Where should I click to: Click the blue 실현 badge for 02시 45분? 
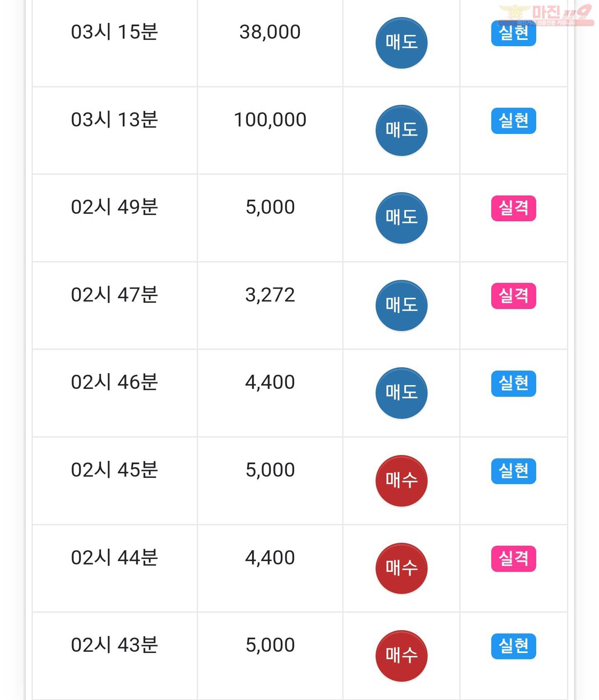pos(514,471)
